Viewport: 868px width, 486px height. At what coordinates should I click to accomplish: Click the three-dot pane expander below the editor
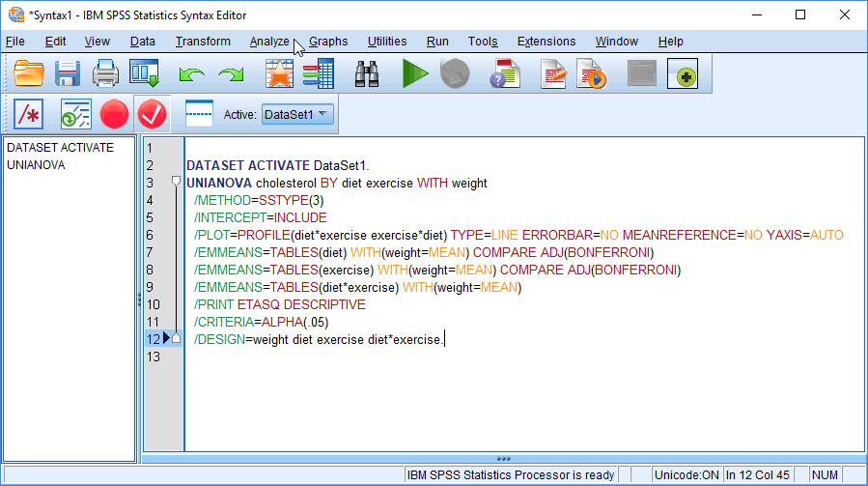point(503,459)
